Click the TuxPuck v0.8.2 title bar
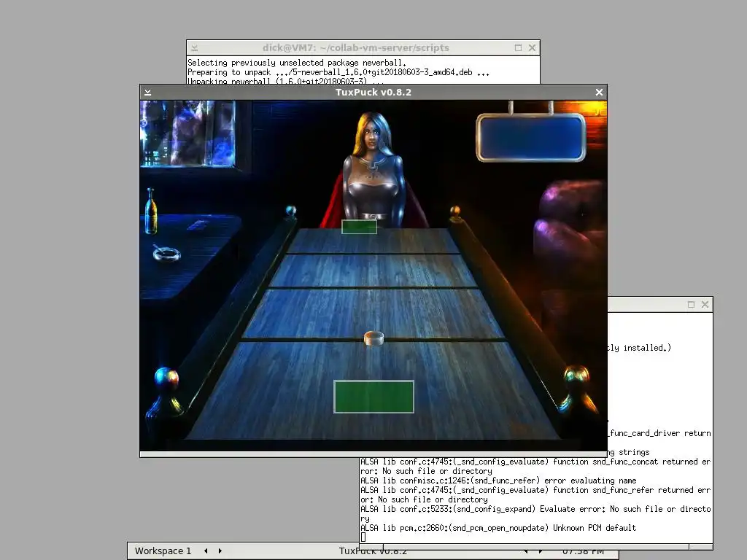 pos(373,93)
